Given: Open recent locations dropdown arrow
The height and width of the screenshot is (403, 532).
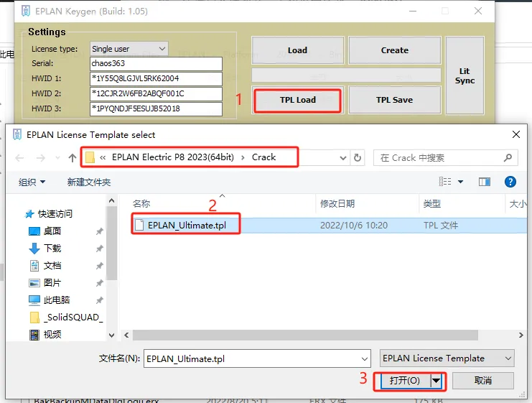Looking at the screenshot, I should [57, 158].
